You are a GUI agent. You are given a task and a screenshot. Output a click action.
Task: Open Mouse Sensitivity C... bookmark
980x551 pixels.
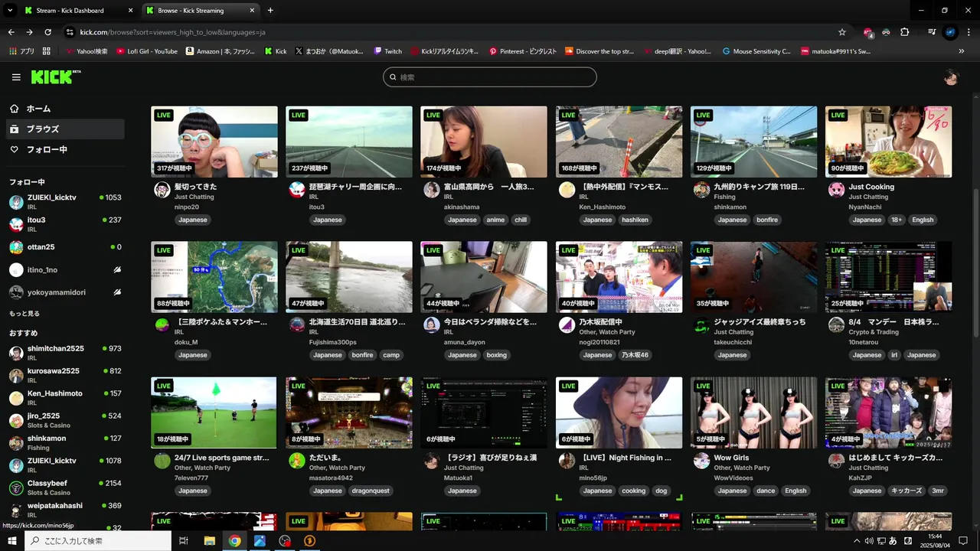(x=756, y=51)
